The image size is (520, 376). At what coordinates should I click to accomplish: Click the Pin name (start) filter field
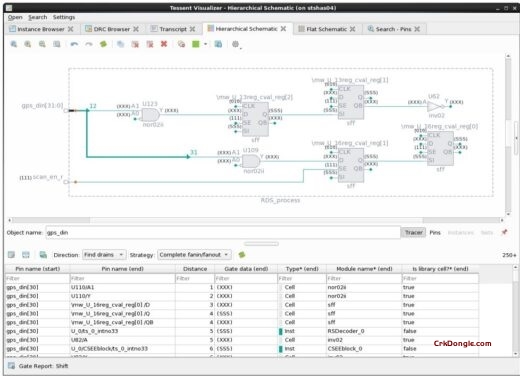[37, 278]
